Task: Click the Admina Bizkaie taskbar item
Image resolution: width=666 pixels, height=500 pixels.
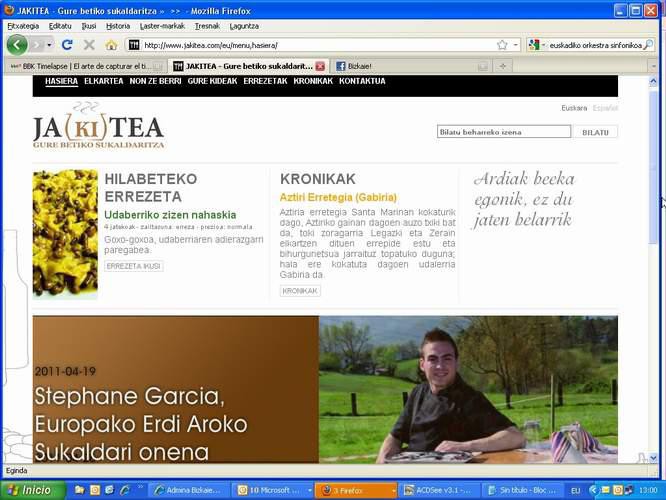Action: click(x=189, y=490)
